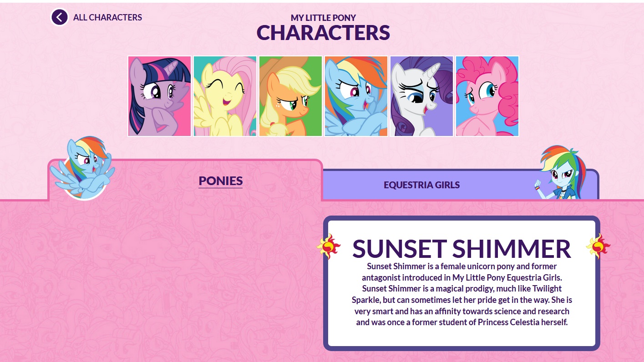Click the My Little Pony subtitle text
The height and width of the screenshot is (362, 644).
point(323,18)
